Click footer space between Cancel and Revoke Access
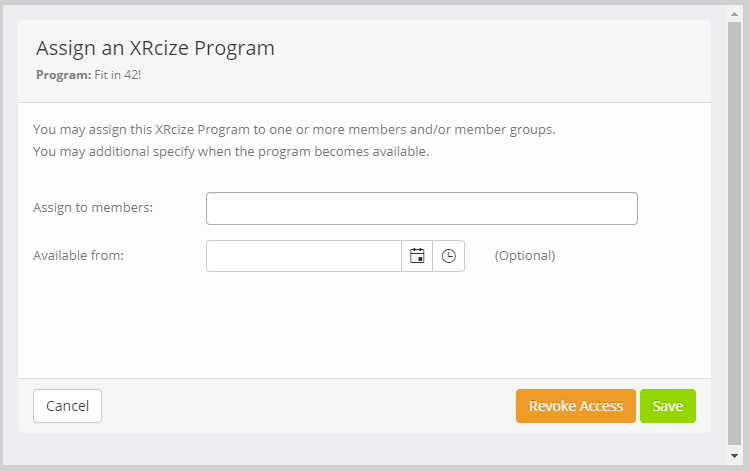This screenshot has height=471, width=749. 309,406
